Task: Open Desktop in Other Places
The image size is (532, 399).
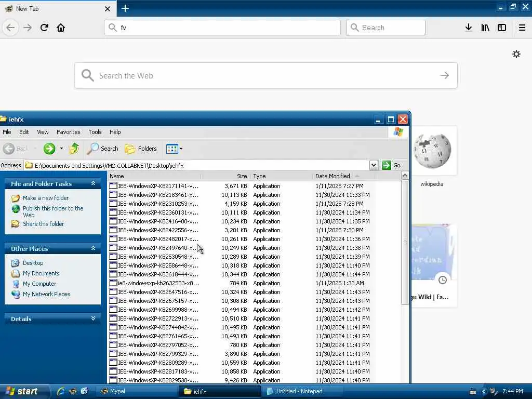Action: (33, 263)
